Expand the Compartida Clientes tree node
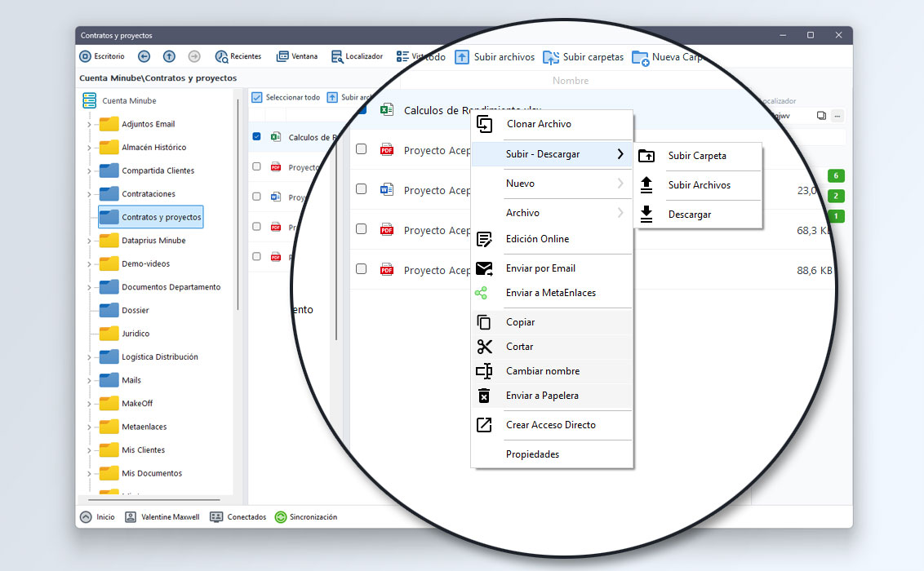Viewport: 924px width, 571px height. (89, 171)
